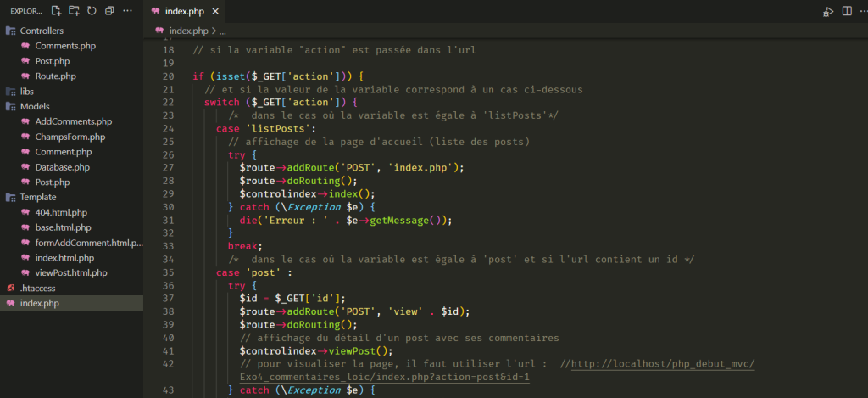Click line number 20 in the gutter
868x398 pixels.
click(167, 76)
